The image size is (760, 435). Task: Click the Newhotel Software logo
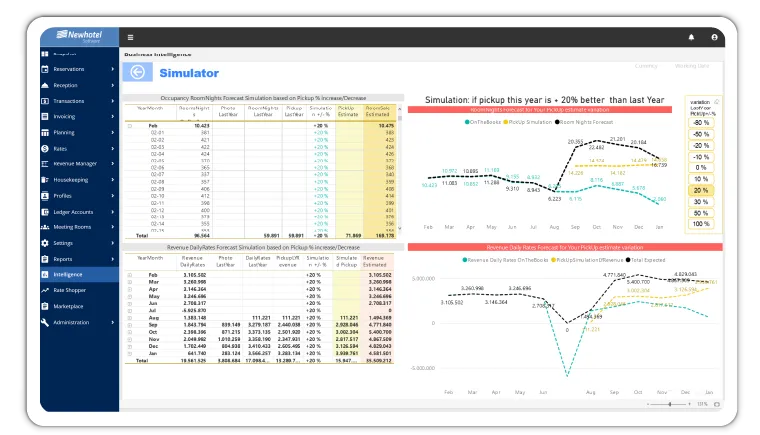pos(79,36)
